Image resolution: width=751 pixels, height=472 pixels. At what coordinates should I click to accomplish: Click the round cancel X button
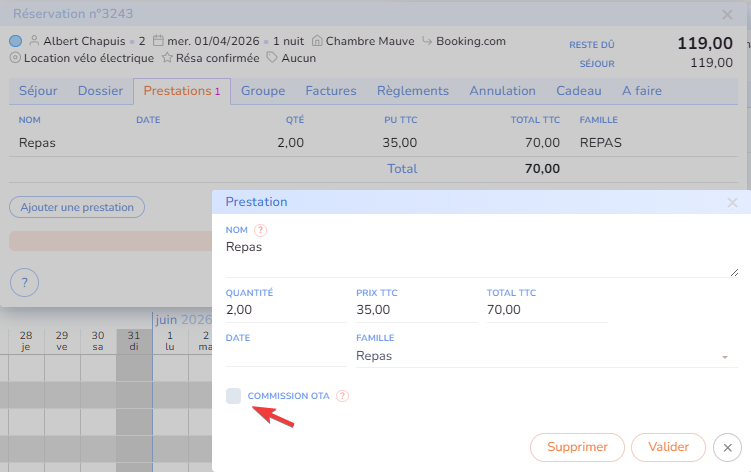[x=729, y=447]
